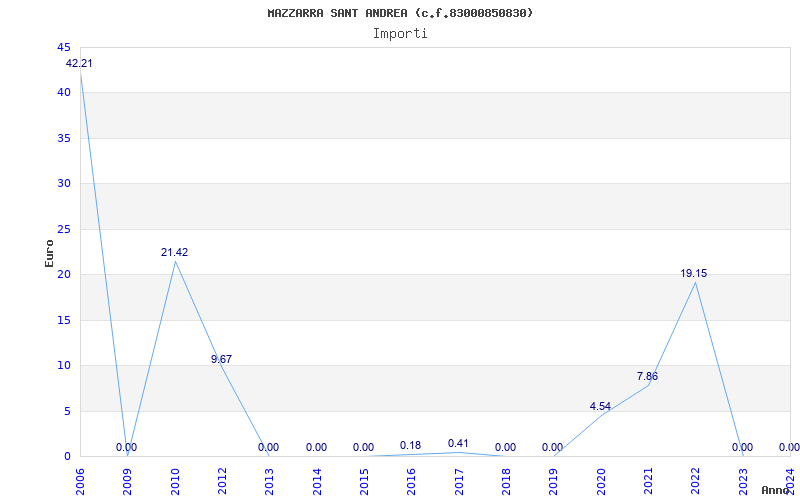
Task: Select the 21.42 data label
Action: tap(174, 253)
